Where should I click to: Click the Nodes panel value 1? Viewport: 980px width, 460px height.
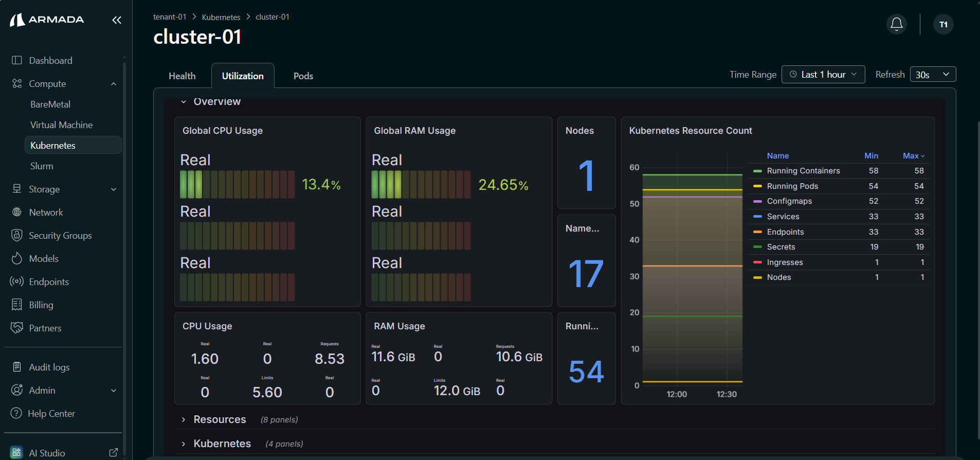[587, 176]
